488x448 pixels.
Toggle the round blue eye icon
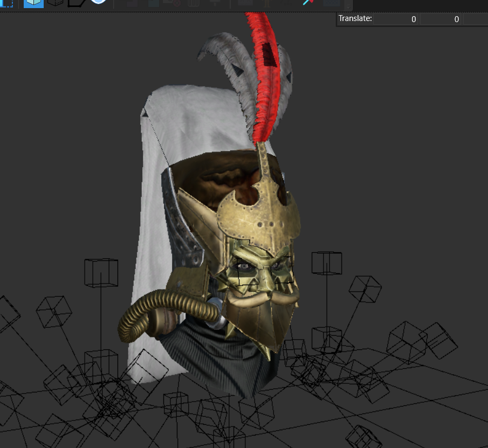pyautogui.click(x=98, y=2)
